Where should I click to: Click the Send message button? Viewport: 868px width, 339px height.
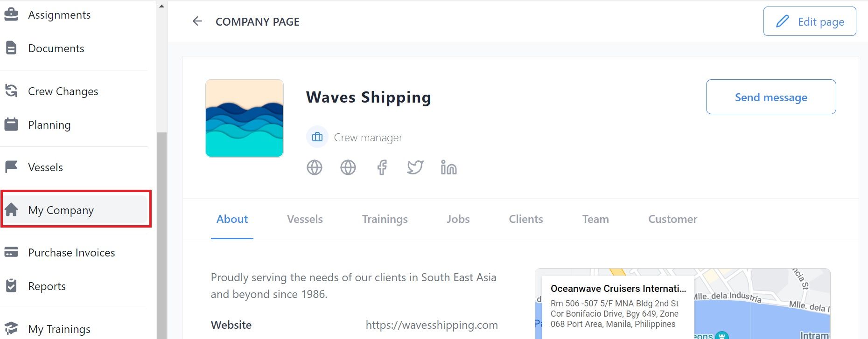(771, 97)
